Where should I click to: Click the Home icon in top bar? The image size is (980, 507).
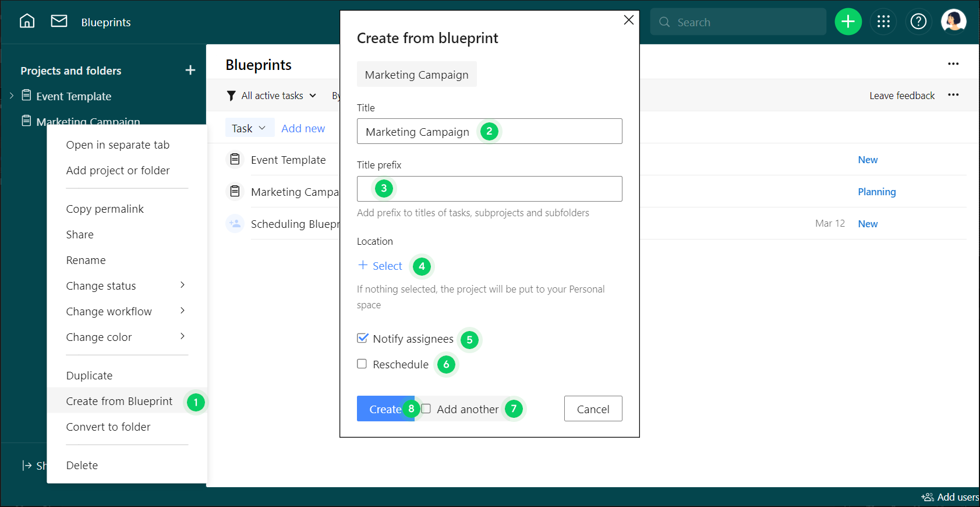click(x=27, y=22)
